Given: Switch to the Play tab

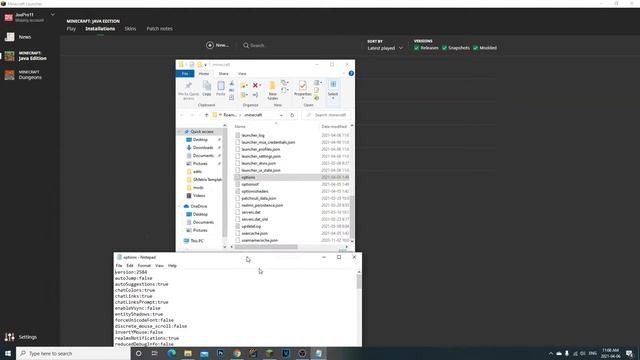Looking at the screenshot, I should [71, 29].
